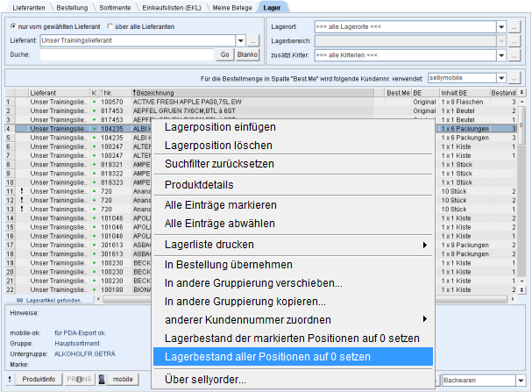Expand the Backwaren dropdown at bottom right
Screen dimensions: 532x392
click(x=521, y=380)
